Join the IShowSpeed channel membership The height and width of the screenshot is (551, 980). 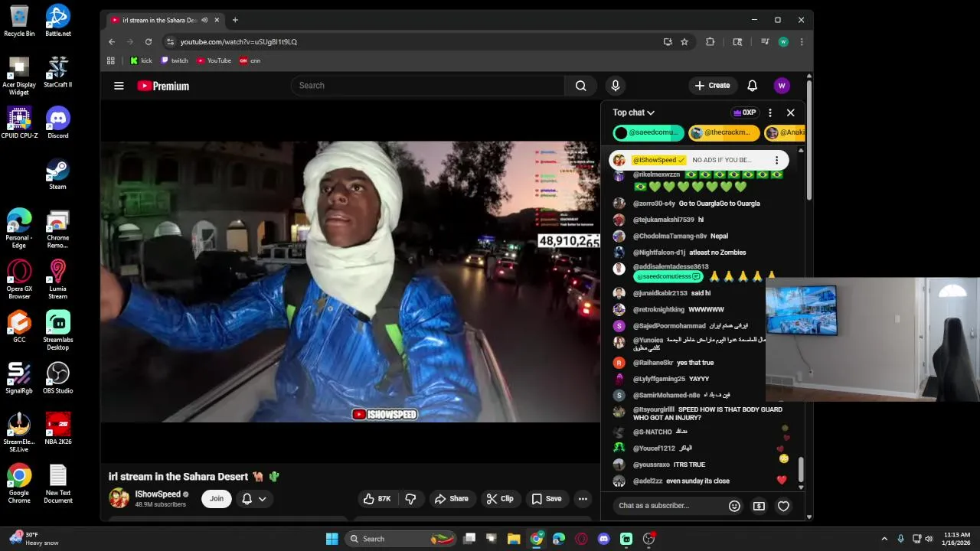tap(217, 499)
